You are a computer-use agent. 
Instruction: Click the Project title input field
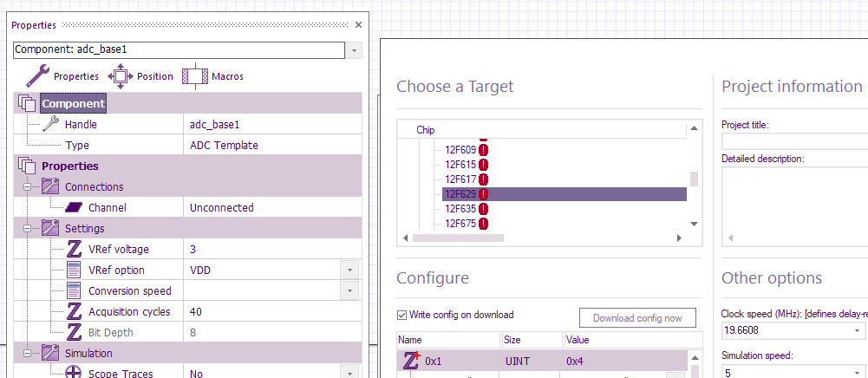(x=795, y=141)
